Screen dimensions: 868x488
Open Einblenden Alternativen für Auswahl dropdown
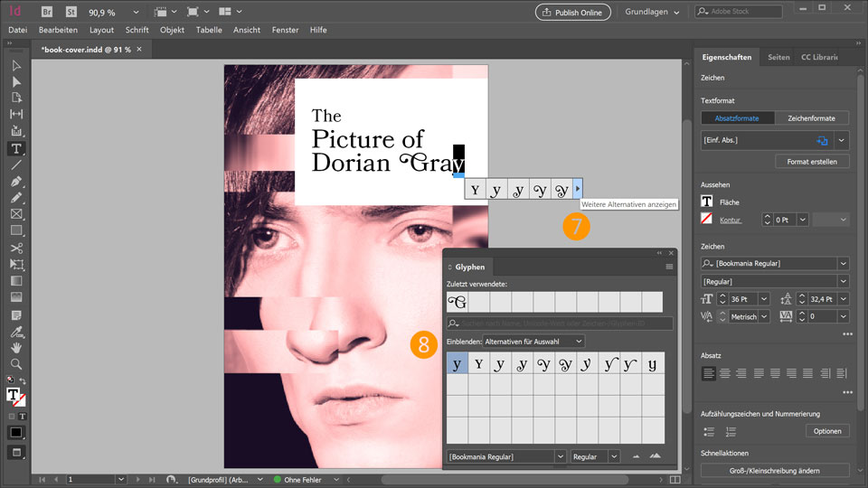point(533,342)
